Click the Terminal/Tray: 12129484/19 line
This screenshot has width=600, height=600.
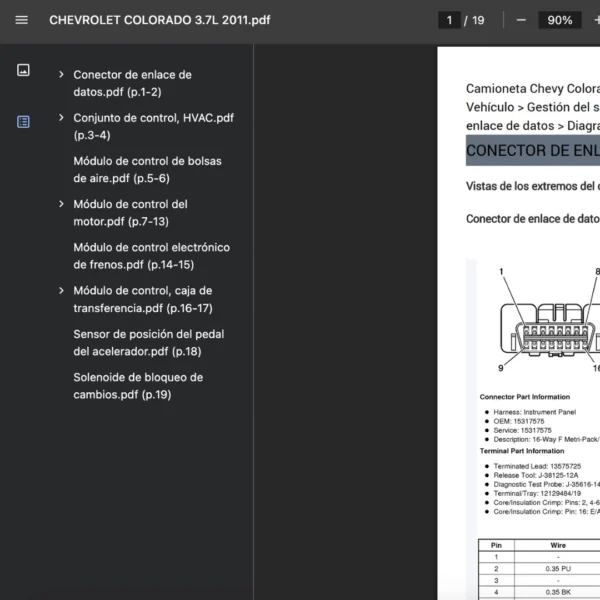[537, 494]
